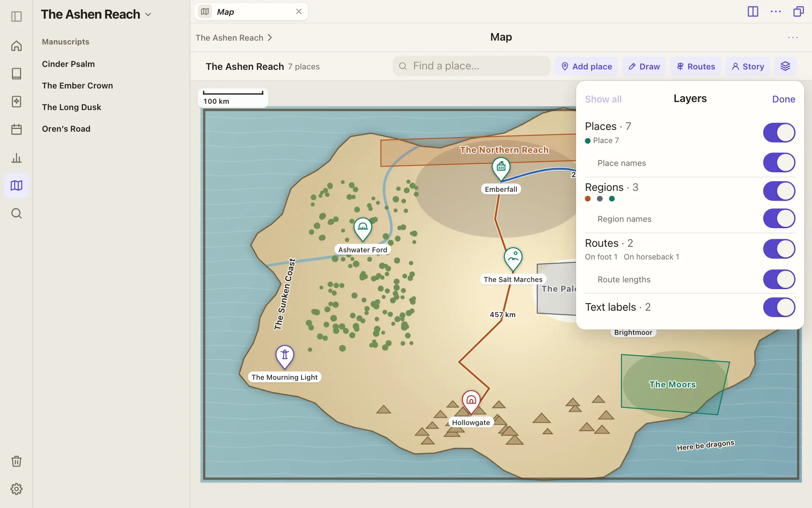Open the search magnifier icon in sidebar
812x508 pixels.
(x=16, y=213)
